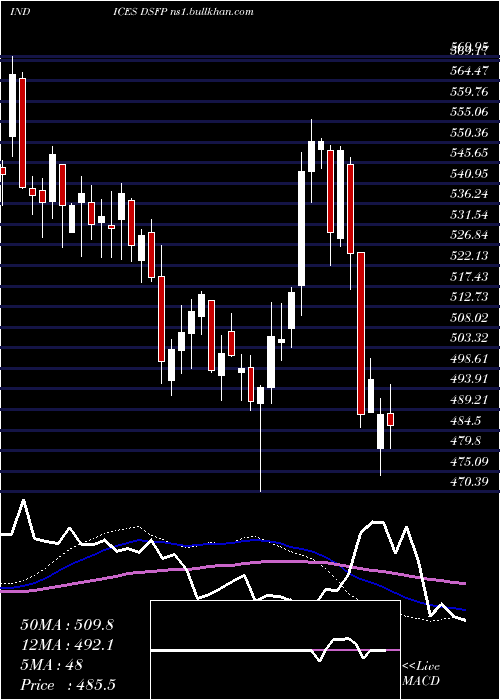The image size is (500, 700).
Task: Click the IND title text
Action: (x=20, y=12)
